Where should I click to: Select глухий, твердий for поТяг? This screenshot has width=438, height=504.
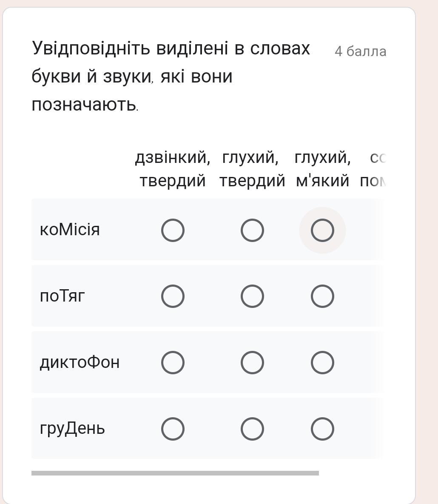[252, 296]
